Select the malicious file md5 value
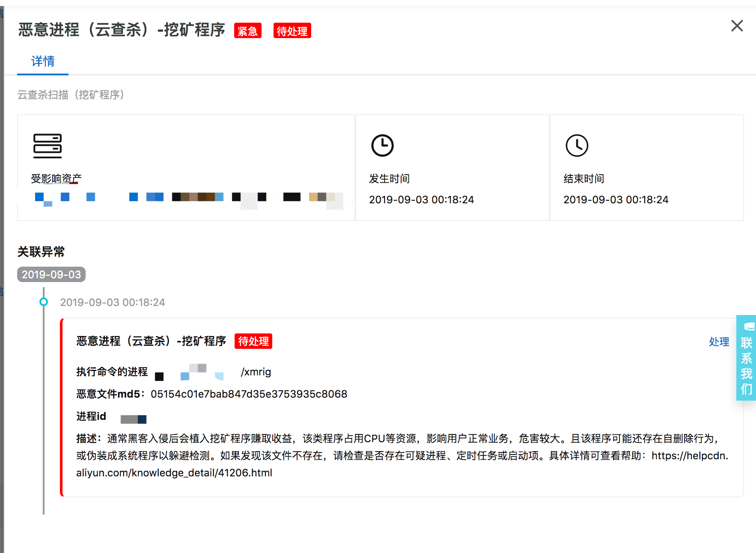The image size is (756, 553). tap(250, 394)
